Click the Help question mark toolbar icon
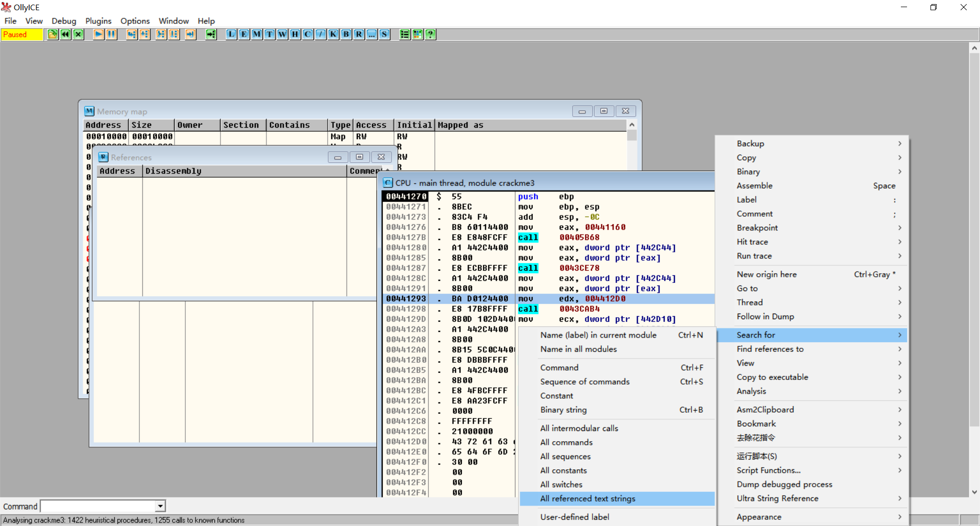The width and height of the screenshot is (980, 526). point(430,34)
